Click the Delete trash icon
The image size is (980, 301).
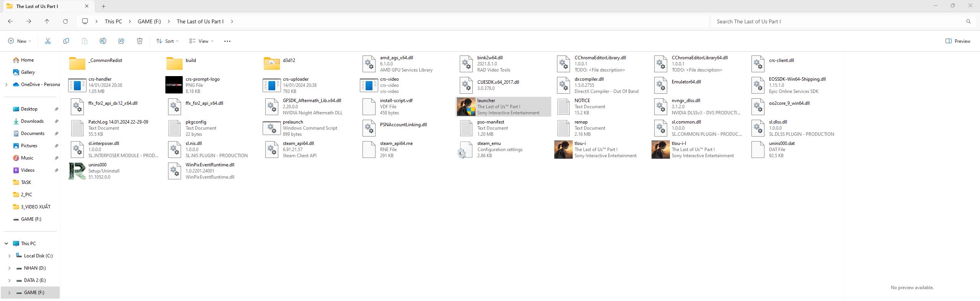coord(140,41)
